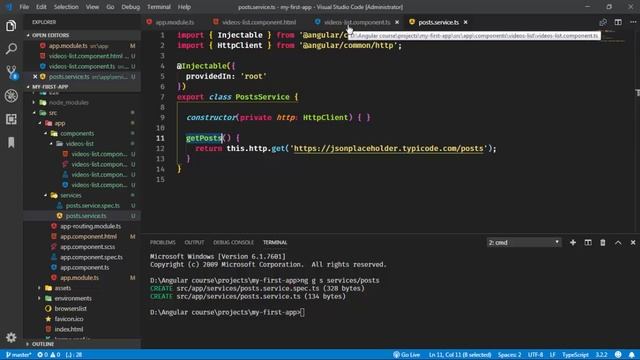Viewport: 640px width, 360px height.
Task: Close posts.service.ts in Open Editors
Action: click(35, 76)
